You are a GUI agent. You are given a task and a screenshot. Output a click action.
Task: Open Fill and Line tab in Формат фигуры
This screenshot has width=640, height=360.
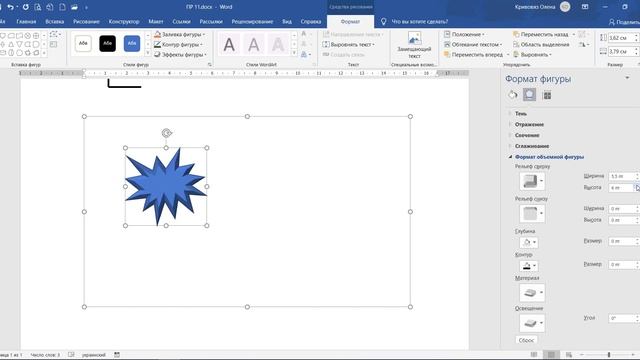(x=513, y=95)
